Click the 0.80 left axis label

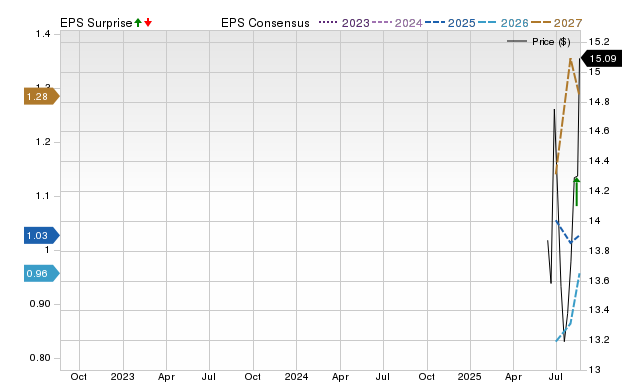click(40, 358)
